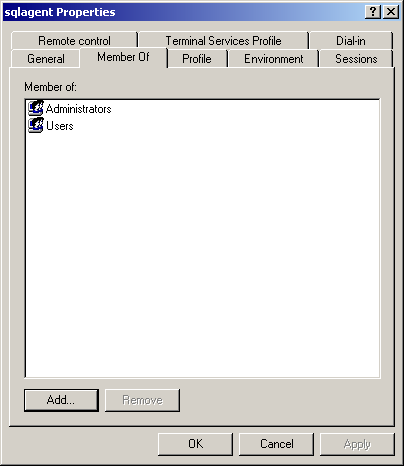Go to the Dial-in tab

[351, 41]
